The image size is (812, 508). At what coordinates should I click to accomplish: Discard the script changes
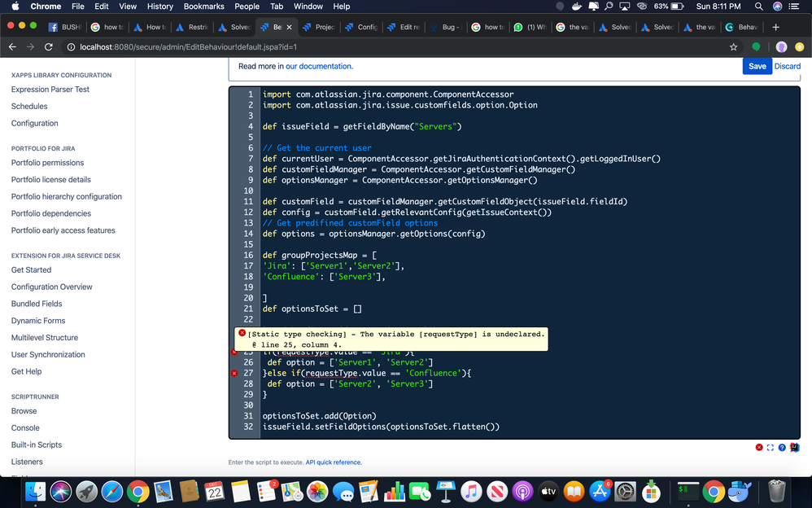point(788,66)
